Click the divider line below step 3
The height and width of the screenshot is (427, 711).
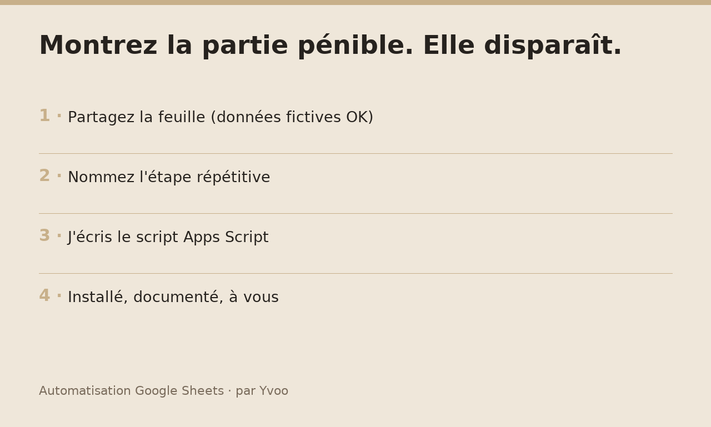tap(356, 273)
